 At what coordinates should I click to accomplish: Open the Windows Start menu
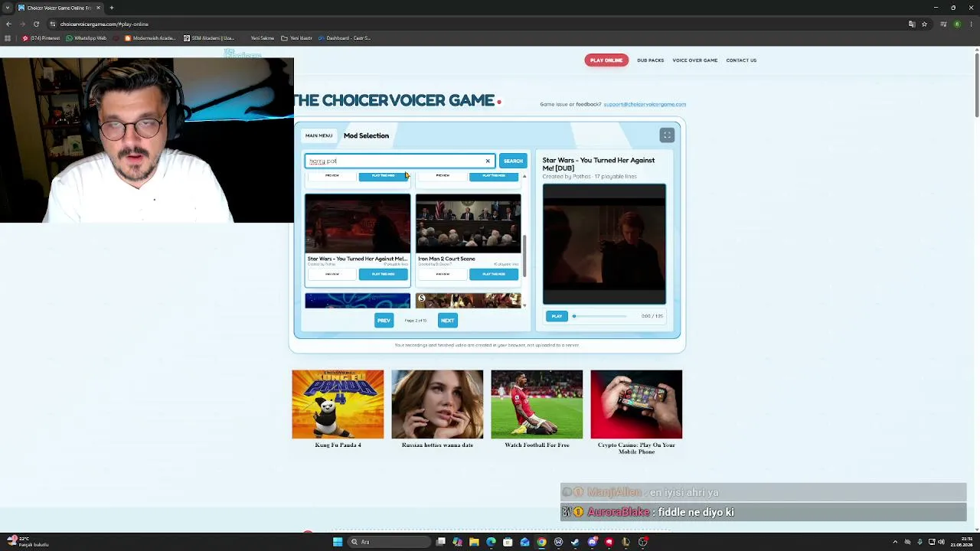pos(338,542)
